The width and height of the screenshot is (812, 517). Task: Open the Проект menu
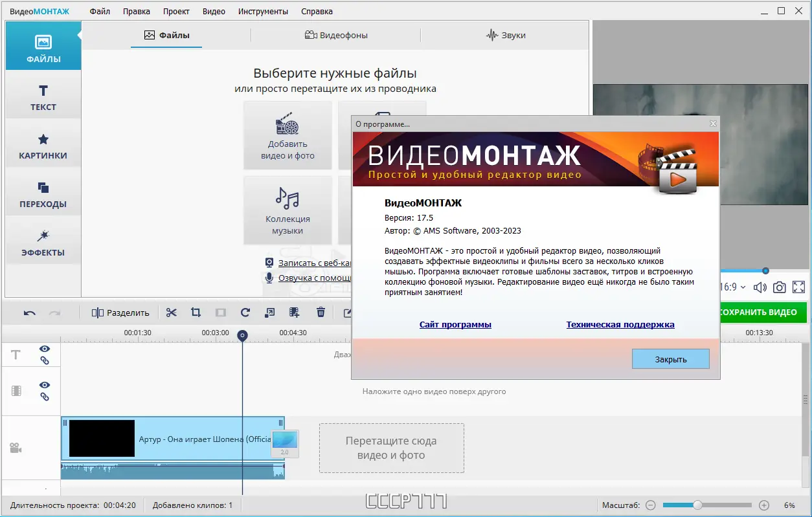[x=176, y=11]
